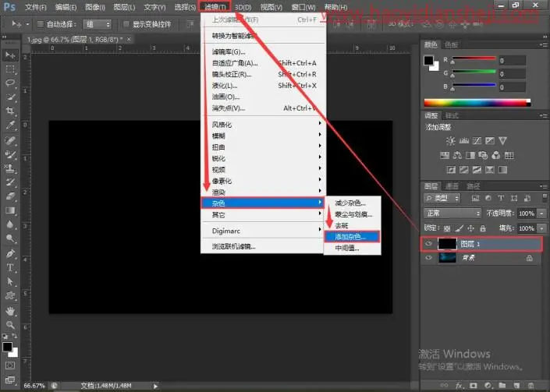Open the layer filter 类型 dropdown
Viewport: 550px width, 392px height.
[x=442, y=198]
